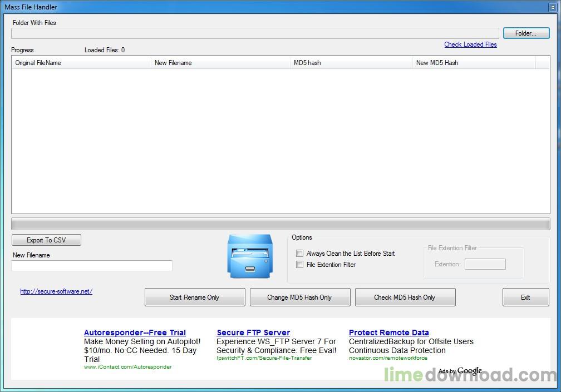561x392 pixels.
Task: Click the MD5 hash column header
Action: coord(351,62)
